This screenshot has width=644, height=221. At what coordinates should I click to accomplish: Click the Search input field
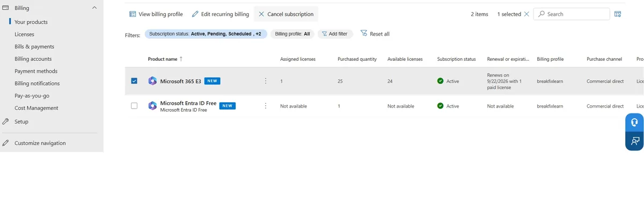point(572,14)
